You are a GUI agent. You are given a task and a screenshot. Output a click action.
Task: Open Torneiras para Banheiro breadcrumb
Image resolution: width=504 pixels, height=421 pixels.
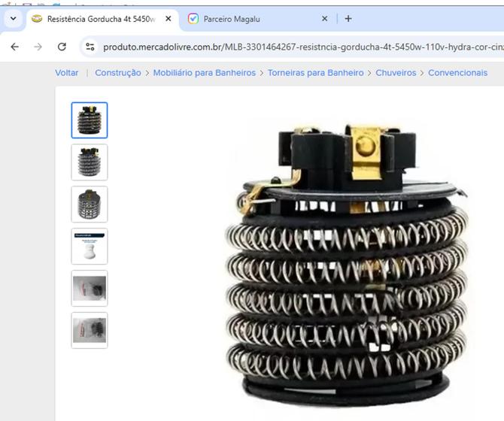point(316,73)
